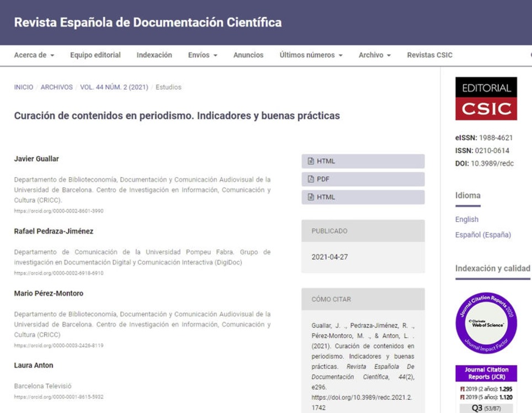Viewport: 532px width, 413px height.
Task: Open the second HTML galley button
Action: tap(363, 197)
